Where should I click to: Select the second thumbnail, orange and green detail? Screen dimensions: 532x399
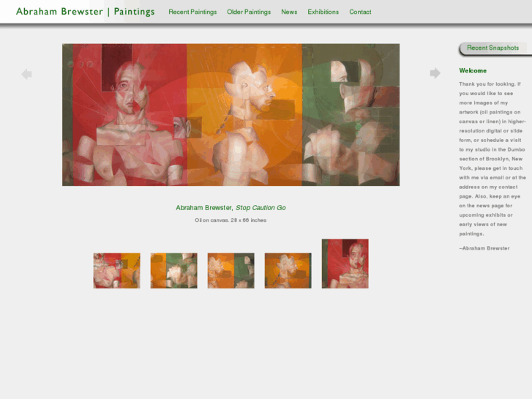(x=173, y=271)
